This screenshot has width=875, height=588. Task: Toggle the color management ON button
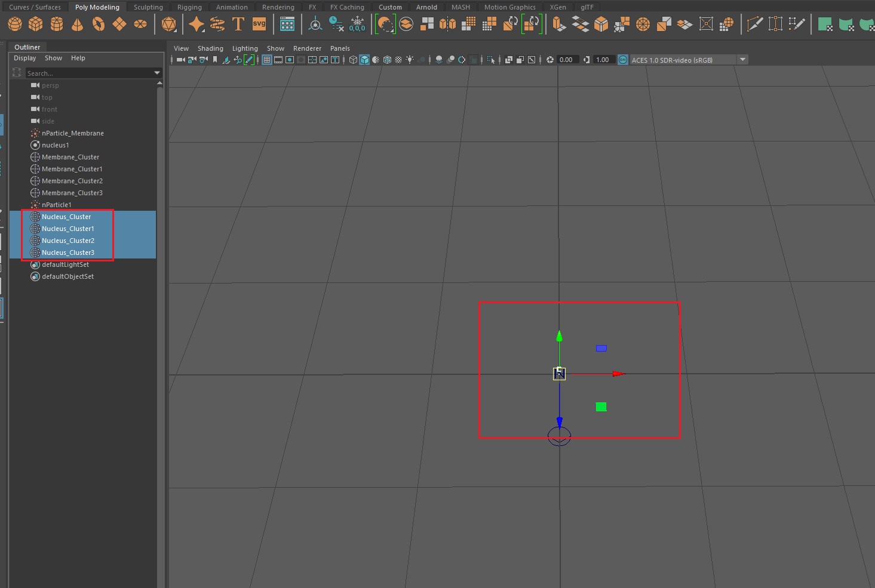coord(623,60)
